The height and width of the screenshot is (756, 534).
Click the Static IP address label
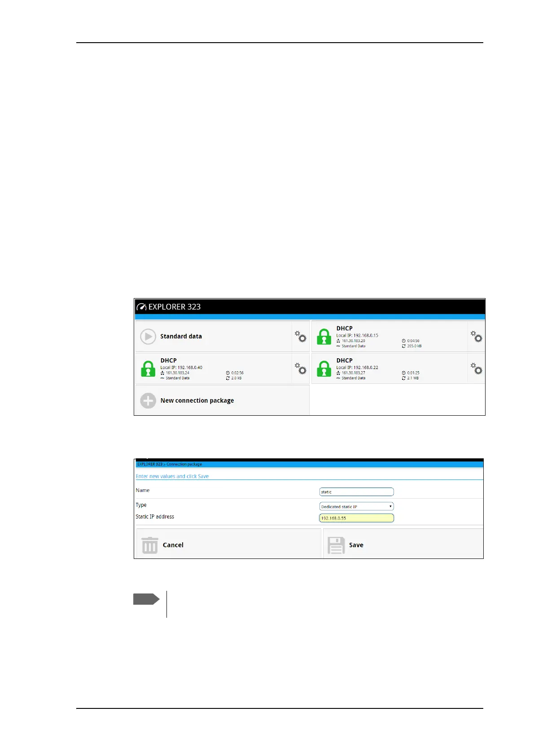(x=155, y=517)
